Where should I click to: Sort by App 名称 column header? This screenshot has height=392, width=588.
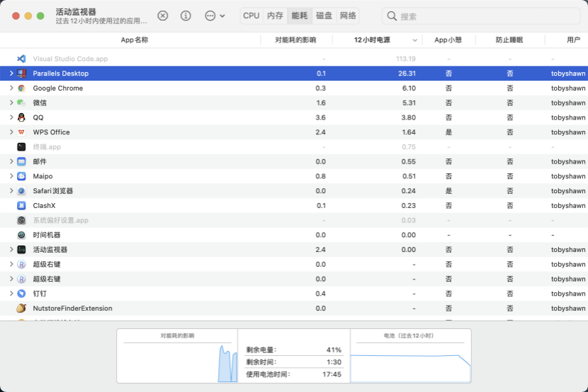pyautogui.click(x=135, y=40)
